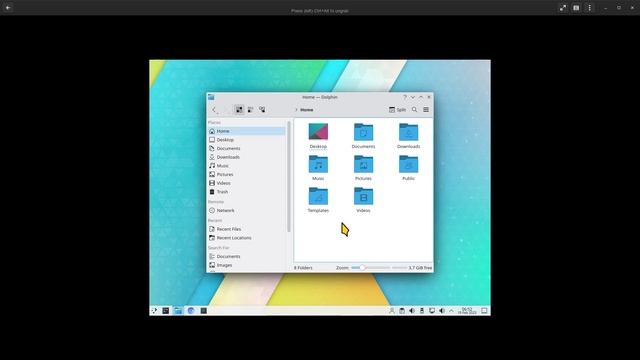Viewport: 640px width, 360px height.
Task: Open Trash in the Places panel
Action: [247, 192]
